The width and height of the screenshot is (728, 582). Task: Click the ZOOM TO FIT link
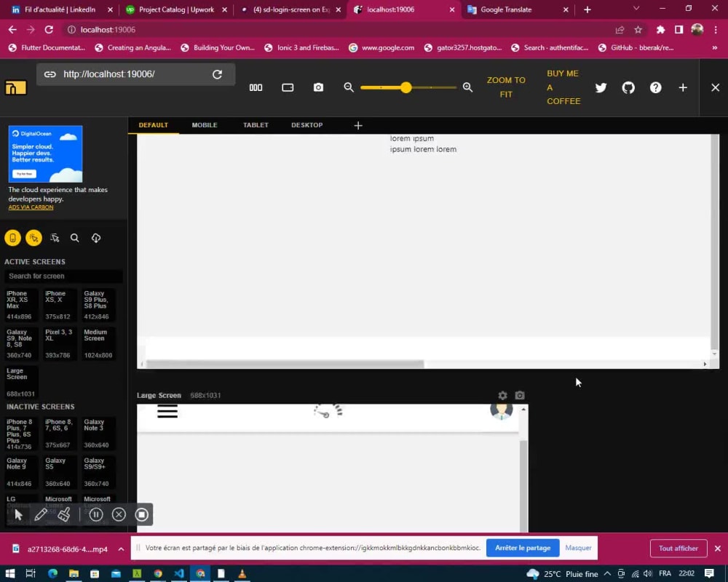pyautogui.click(x=505, y=87)
